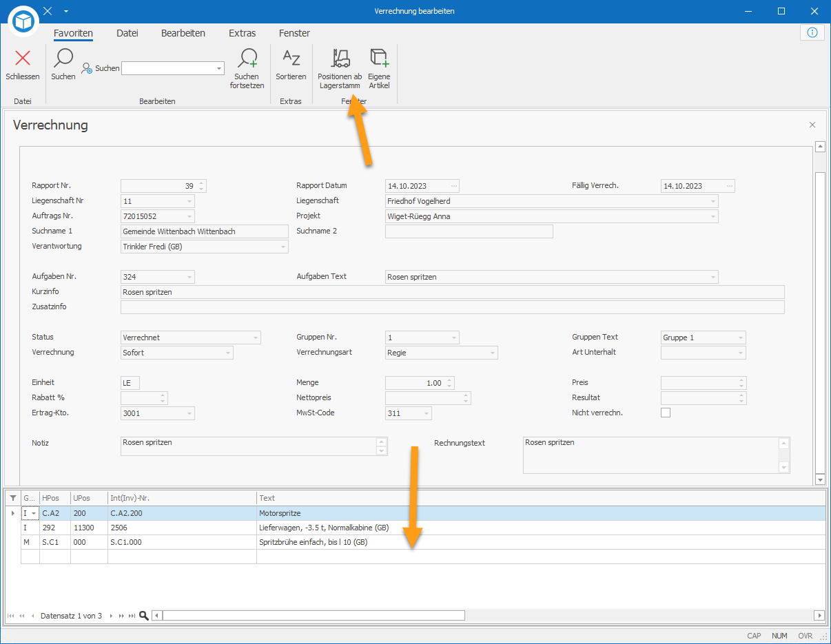
Task: Click the navigator search magnifier icon
Action: (x=144, y=616)
